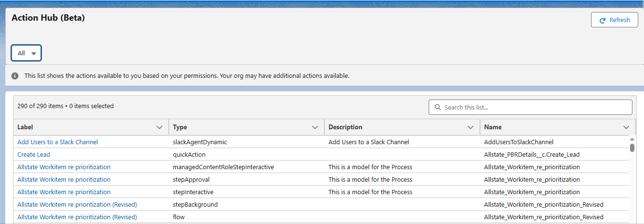The image size is (644, 224).
Task: Open the Create Lead action link
Action: click(x=34, y=155)
